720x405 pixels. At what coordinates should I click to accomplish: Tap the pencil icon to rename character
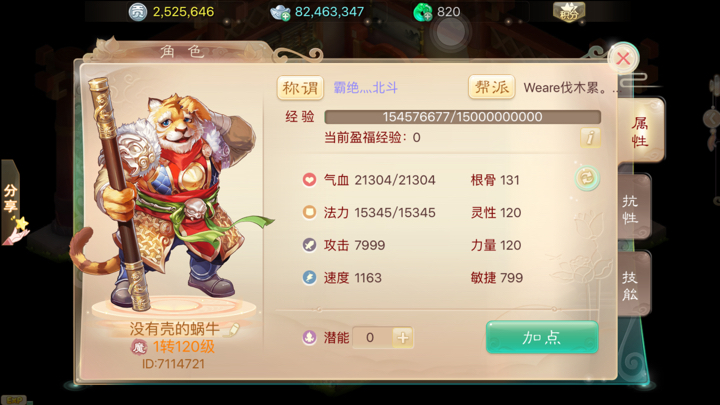click(x=234, y=329)
